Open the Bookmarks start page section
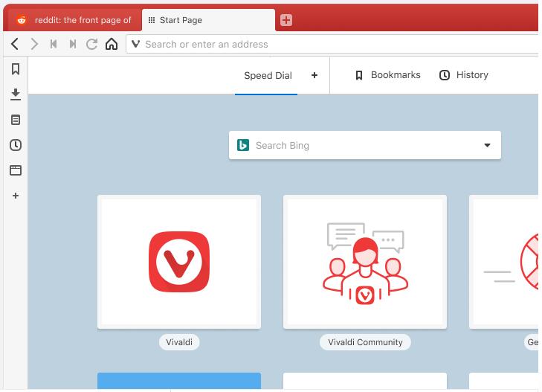 pyautogui.click(x=388, y=75)
